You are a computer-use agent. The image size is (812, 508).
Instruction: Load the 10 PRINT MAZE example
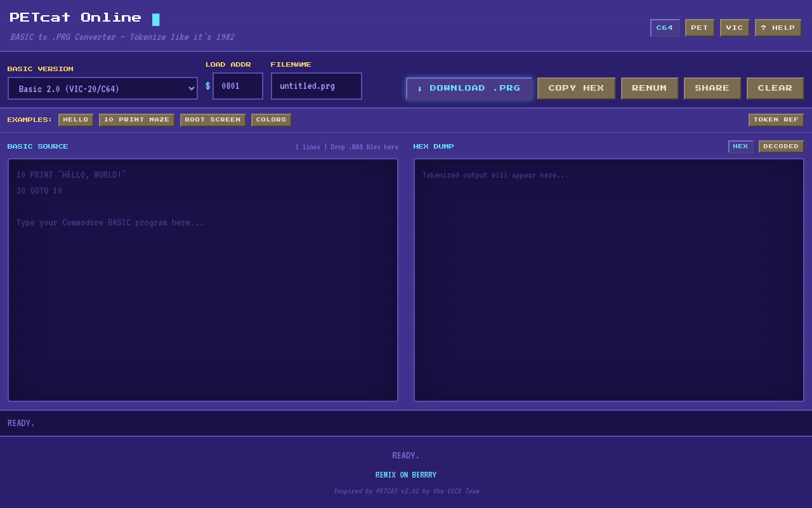tap(137, 120)
